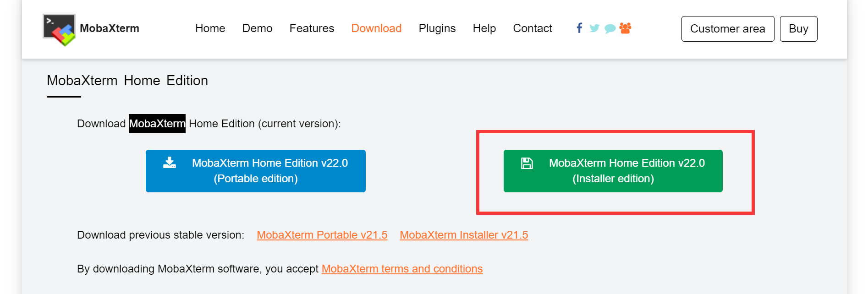This screenshot has width=868, height=294.
Task: Click the Twitter bird icon
Action: click(594, 28)
